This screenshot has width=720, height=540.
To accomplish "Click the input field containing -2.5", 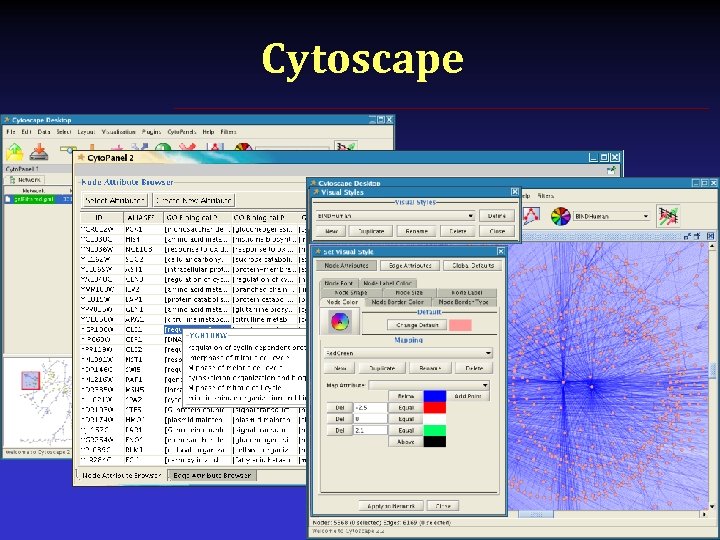I will click(370, 407).
